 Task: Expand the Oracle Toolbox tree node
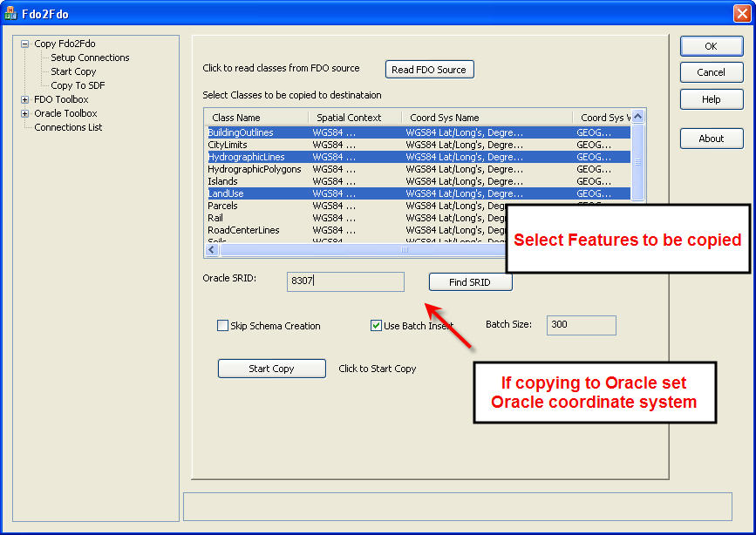click(x=24, y=114)
